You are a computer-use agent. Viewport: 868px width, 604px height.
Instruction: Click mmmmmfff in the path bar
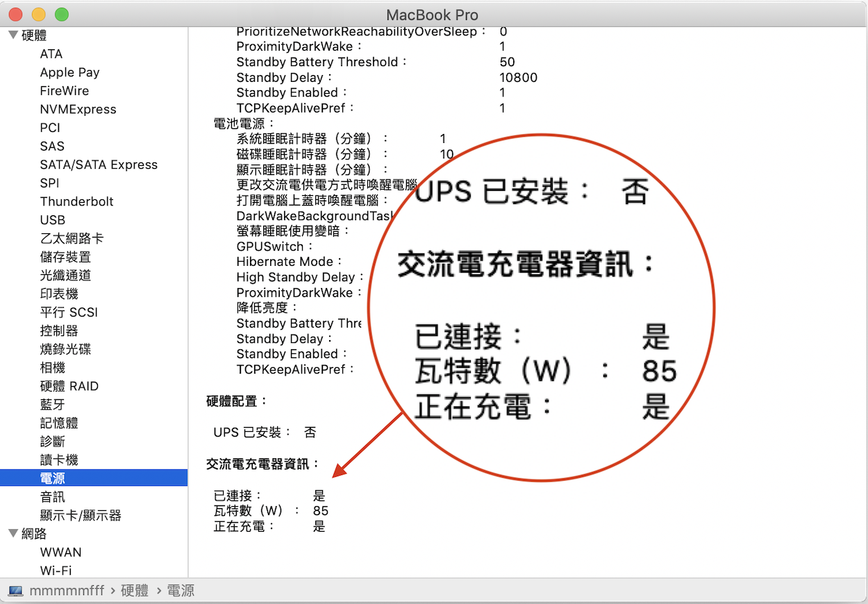click(67, 591)
